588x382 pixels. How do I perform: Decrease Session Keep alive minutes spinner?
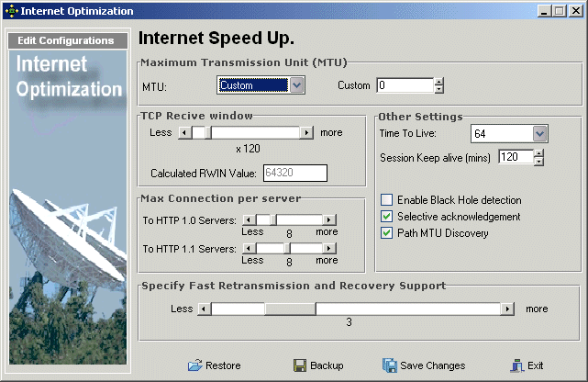[538, 162]
